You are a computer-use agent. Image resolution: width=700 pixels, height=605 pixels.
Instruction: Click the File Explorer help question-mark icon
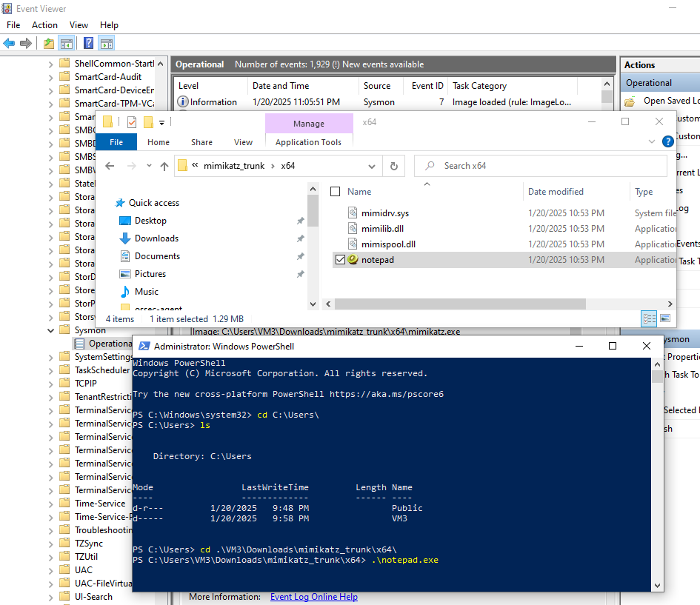(x=668, y=140)
